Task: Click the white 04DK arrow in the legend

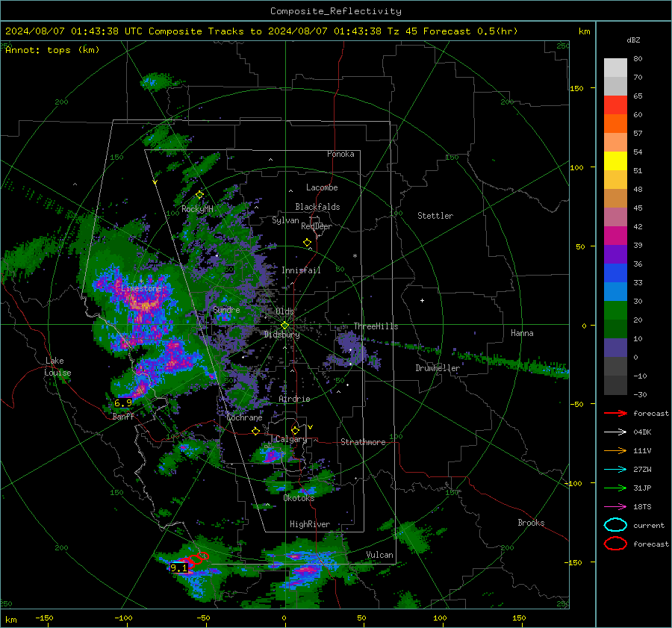Action: [x=615, y=432]
